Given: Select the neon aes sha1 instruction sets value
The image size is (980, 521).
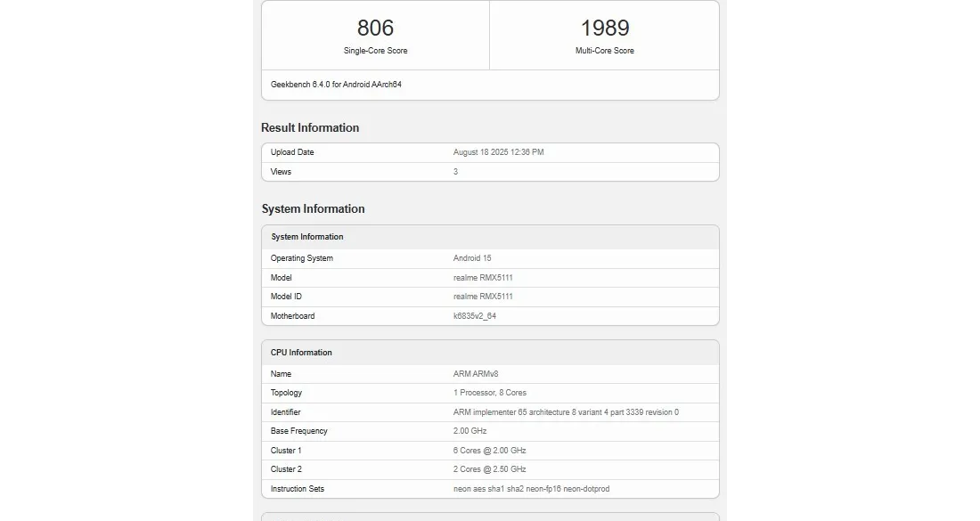Looking at the screenshot, I should (531, 489).
